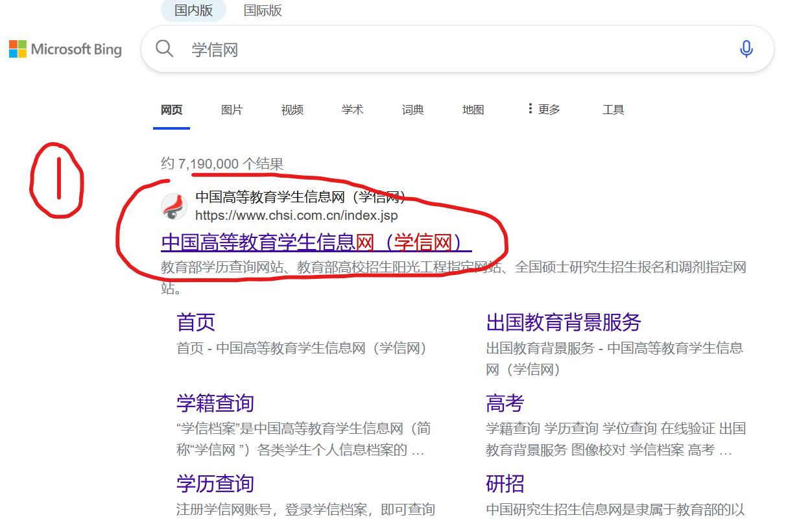Select the 图片 search tab
Viewport: 812px width, 522px height.
tap(232, 110)
